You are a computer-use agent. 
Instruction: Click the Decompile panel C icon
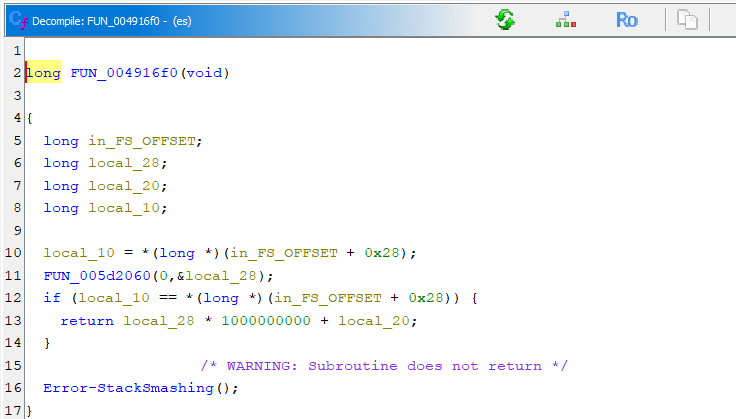18,20
